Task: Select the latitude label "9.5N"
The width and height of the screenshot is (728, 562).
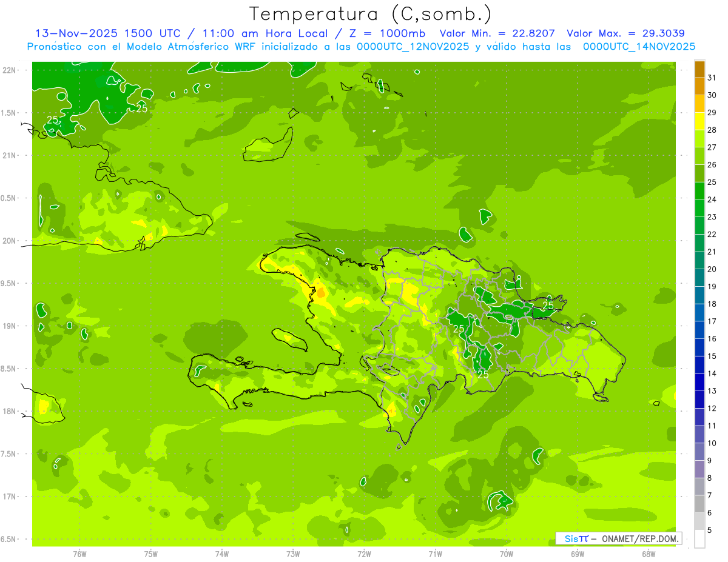Action: (8, 283)
